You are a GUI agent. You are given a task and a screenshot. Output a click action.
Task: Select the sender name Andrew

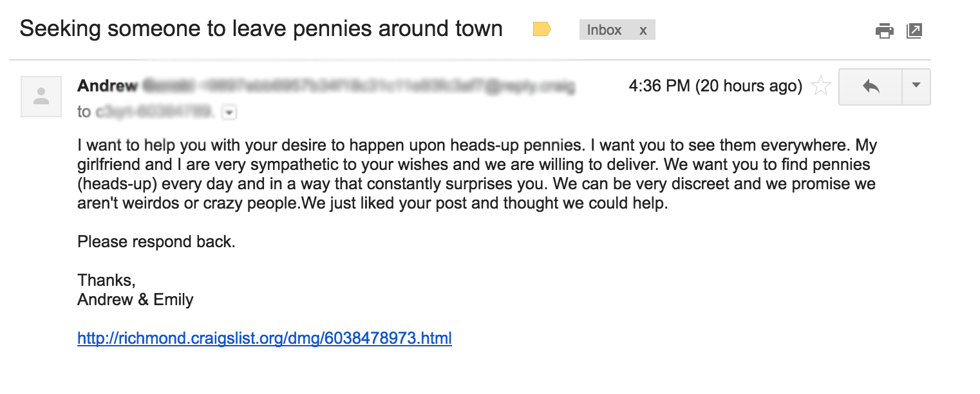[108, 85]
